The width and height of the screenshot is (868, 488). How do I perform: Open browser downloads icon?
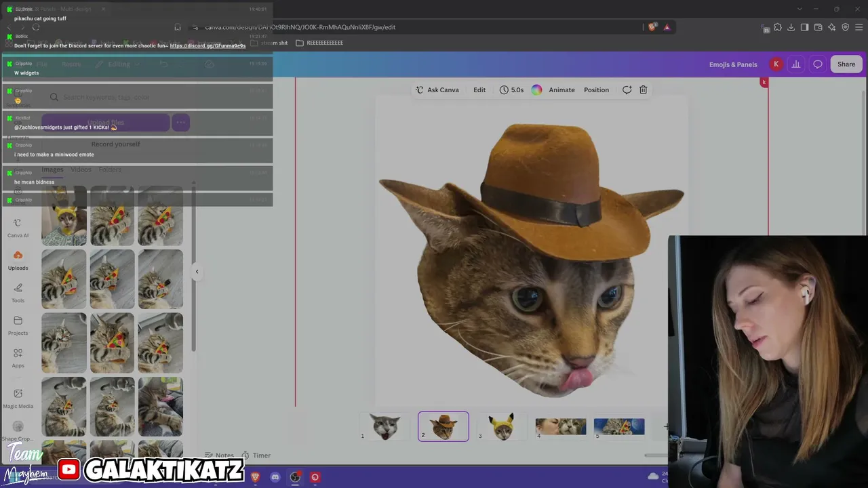tap(791, 27)
